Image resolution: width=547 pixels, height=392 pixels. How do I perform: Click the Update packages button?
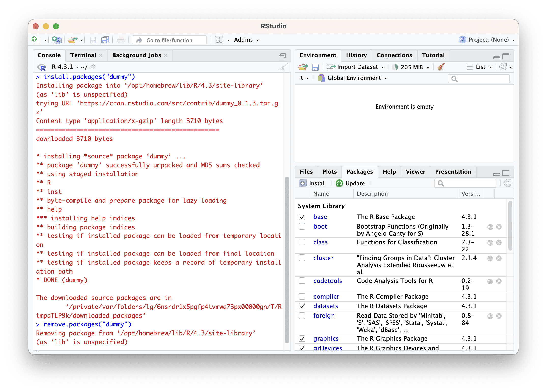click(350, 183)
